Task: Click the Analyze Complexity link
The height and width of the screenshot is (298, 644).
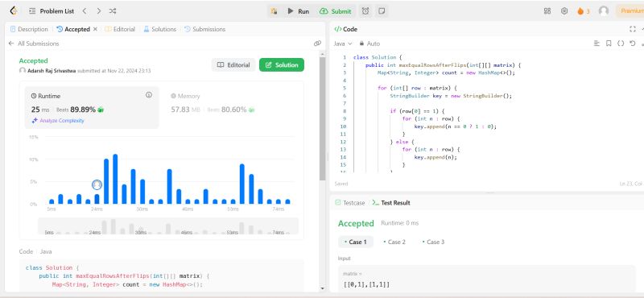Action: [x=58, y=121]
